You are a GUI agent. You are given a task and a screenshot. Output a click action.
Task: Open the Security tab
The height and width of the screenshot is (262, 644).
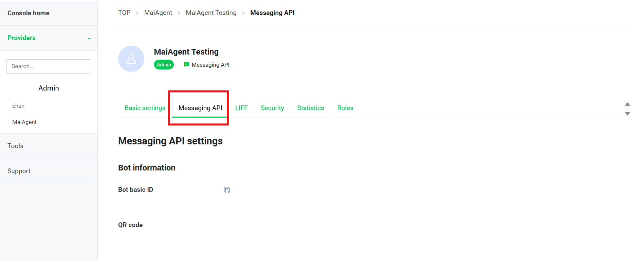272,108
